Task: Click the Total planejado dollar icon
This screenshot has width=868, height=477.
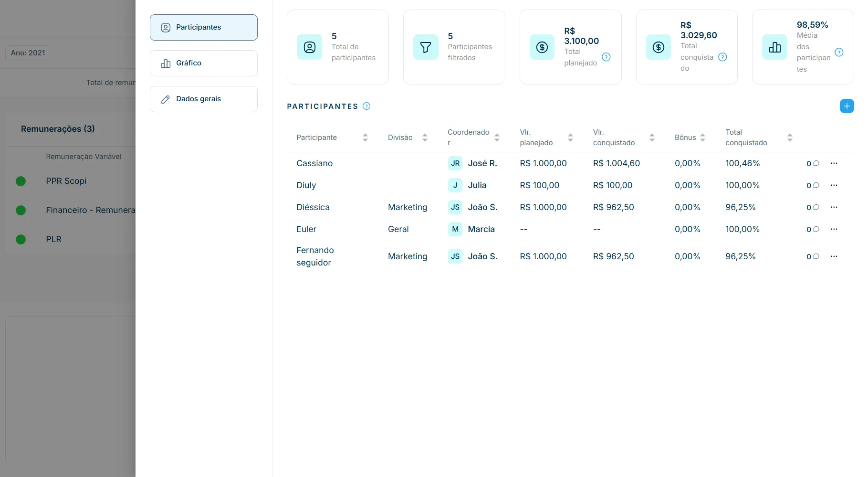Action: (542, 47)
